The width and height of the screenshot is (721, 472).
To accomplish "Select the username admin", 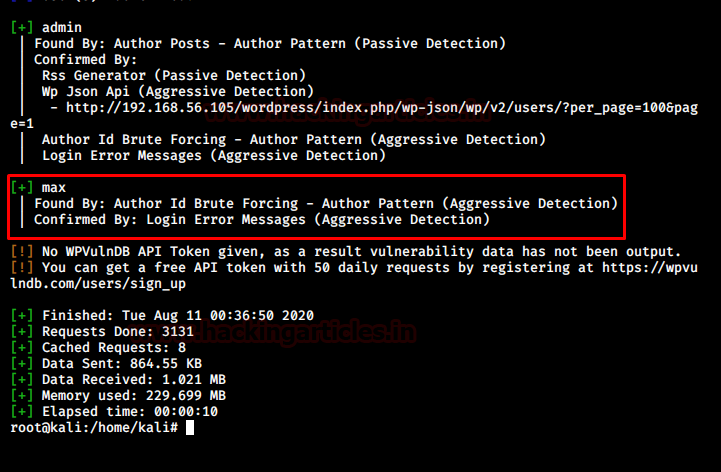I will [62, 28].
